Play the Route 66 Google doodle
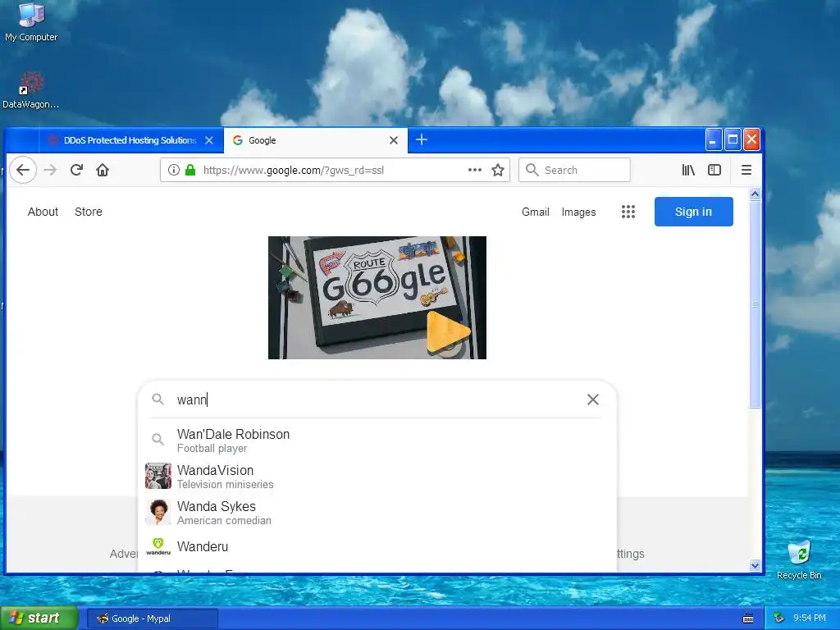The height and width of the screenshot is (630, 840). 448,333
